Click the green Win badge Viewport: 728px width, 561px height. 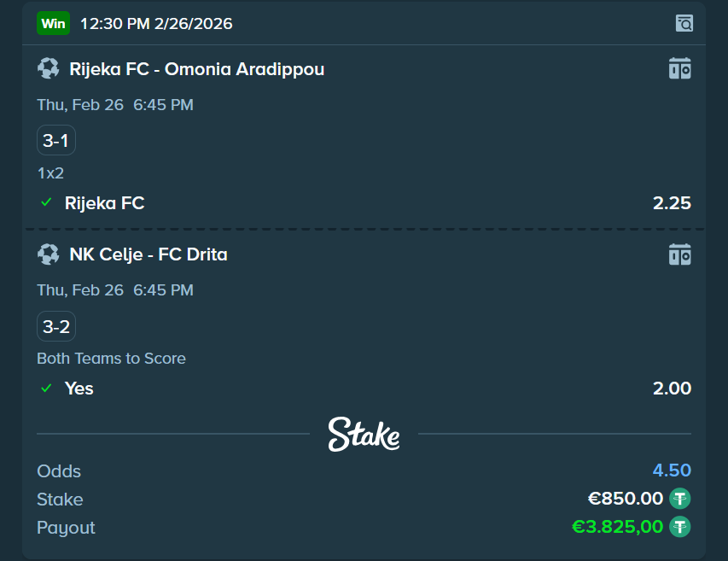click(x=53, y=23)
